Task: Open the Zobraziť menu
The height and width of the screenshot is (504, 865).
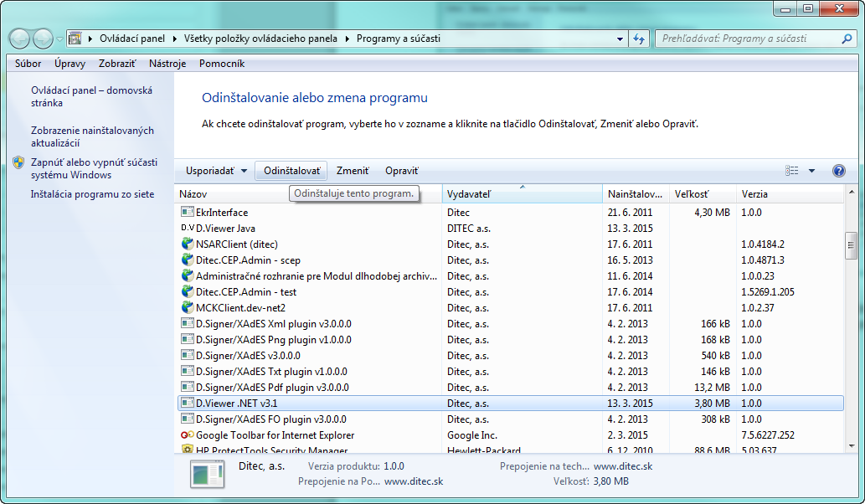Action: [117, 64]
